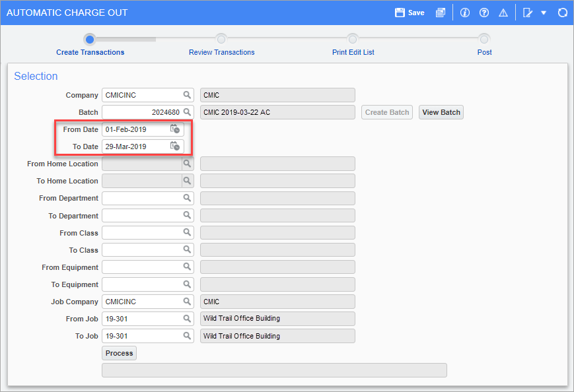Open the multi-window copy icon beside Save
Screen dimensions: 574x392
pyautogui.click(x=441, y=13)
